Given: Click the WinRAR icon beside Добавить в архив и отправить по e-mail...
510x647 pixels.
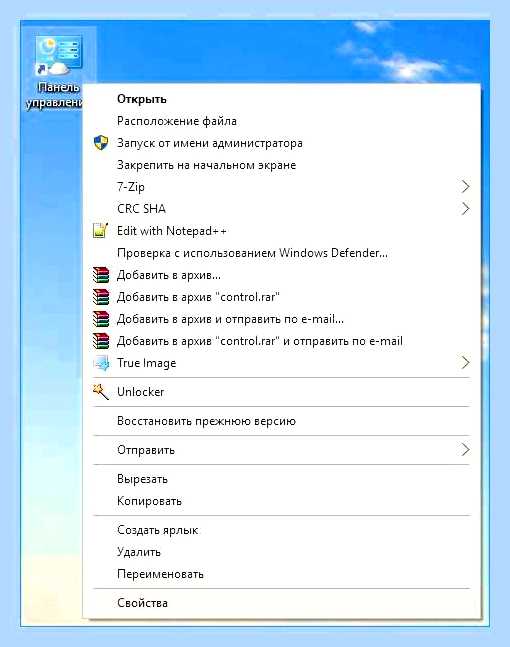Looking at the screenshot, I should point(101,319).
